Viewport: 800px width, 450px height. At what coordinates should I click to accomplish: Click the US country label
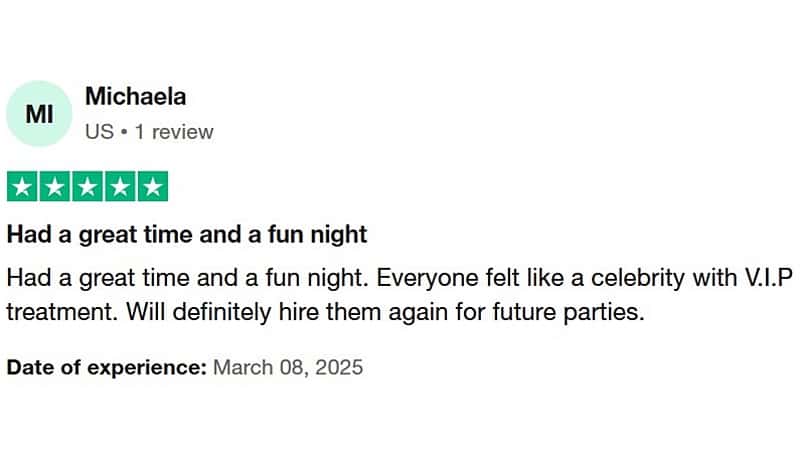[x=98, y=131]
